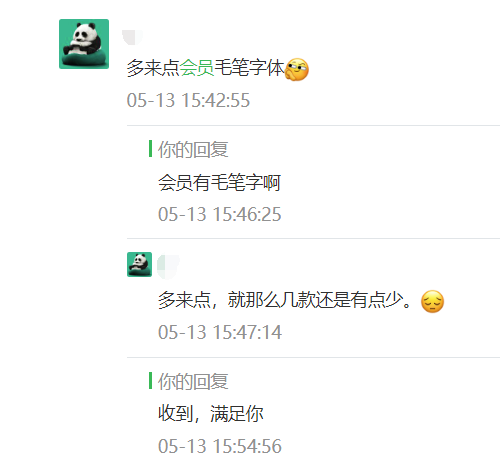Image resolution: width=500 pixels, height=469 pixels.
Task: Select the 你的回复 label above 收到,满足你
Action: [x=193, y=381]
